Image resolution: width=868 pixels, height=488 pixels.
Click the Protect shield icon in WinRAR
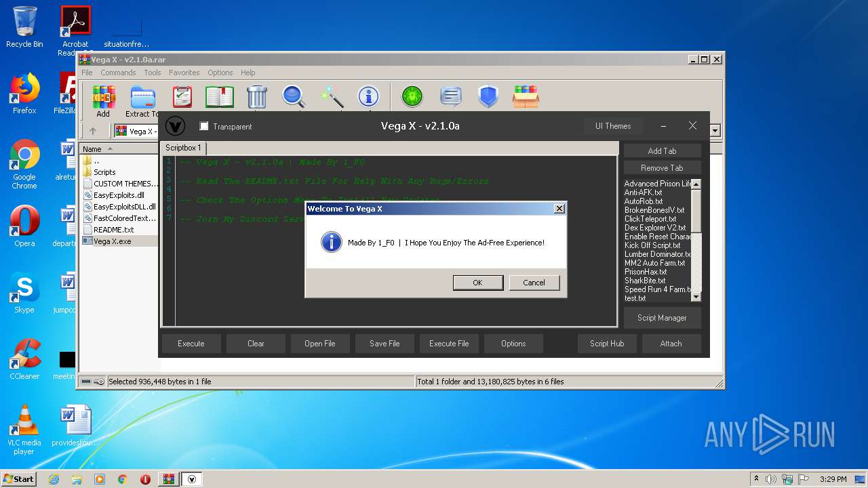pos(488,97)
